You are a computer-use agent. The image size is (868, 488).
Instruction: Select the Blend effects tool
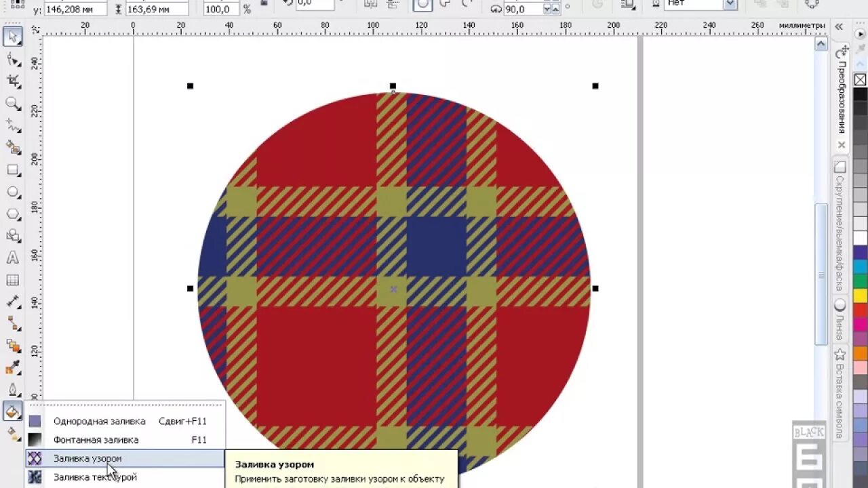point(12,346)
